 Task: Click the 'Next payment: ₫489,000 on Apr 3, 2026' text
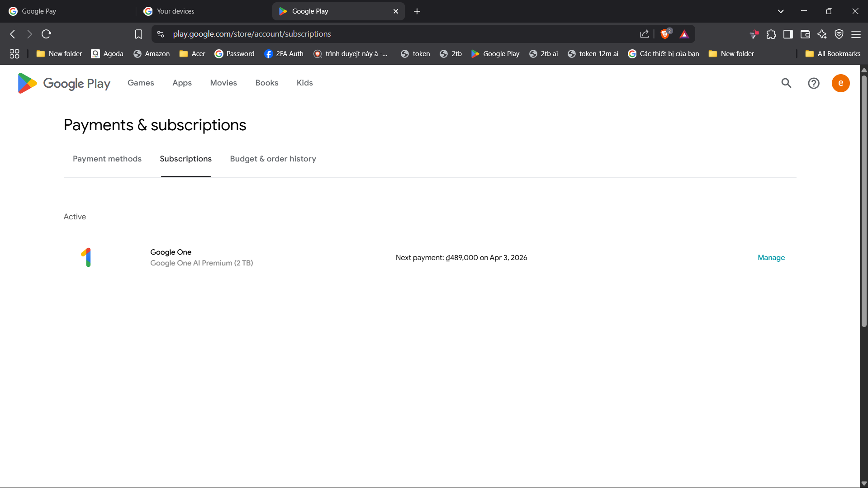[461, 257]
